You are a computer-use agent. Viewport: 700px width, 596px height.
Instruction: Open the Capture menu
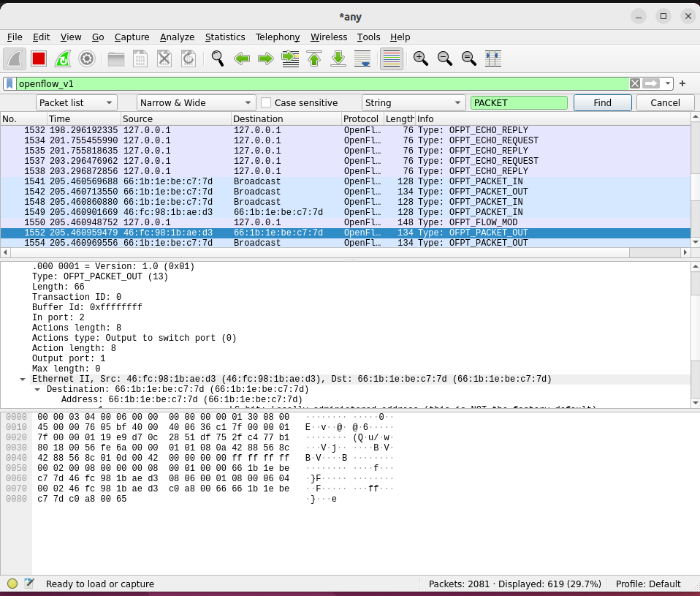[x=132, y=37]
